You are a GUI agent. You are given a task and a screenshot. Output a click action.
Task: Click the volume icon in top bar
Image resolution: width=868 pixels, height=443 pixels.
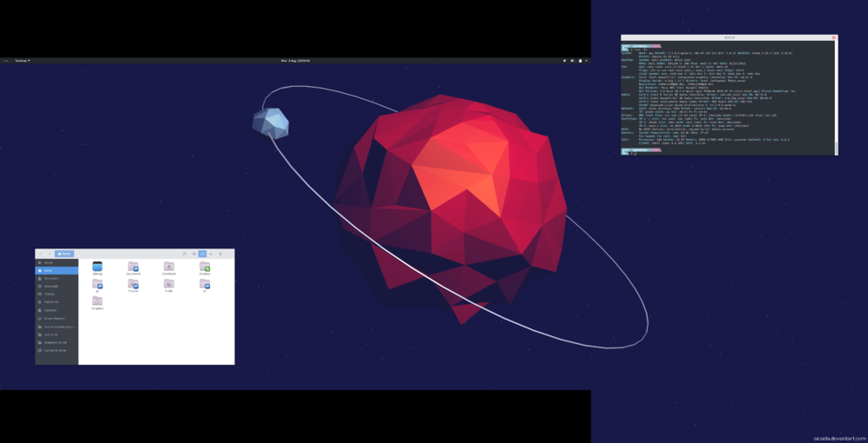(x=572, y=60)
